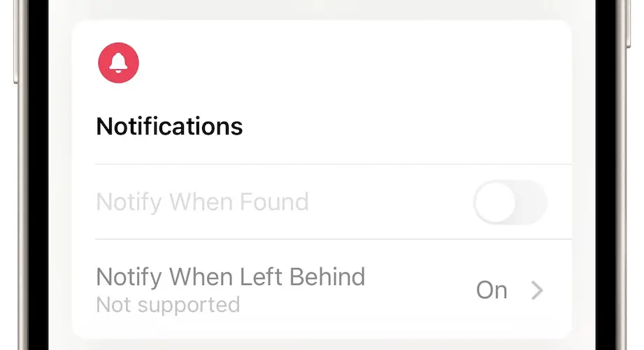
Task: Click the Not supported subtitle text
Action: pyautogui.click(x=168, y=305)
